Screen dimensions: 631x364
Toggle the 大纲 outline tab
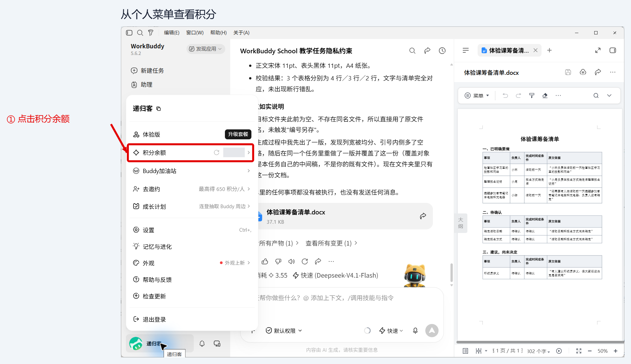pyautogui.click(x=461, y=223)
